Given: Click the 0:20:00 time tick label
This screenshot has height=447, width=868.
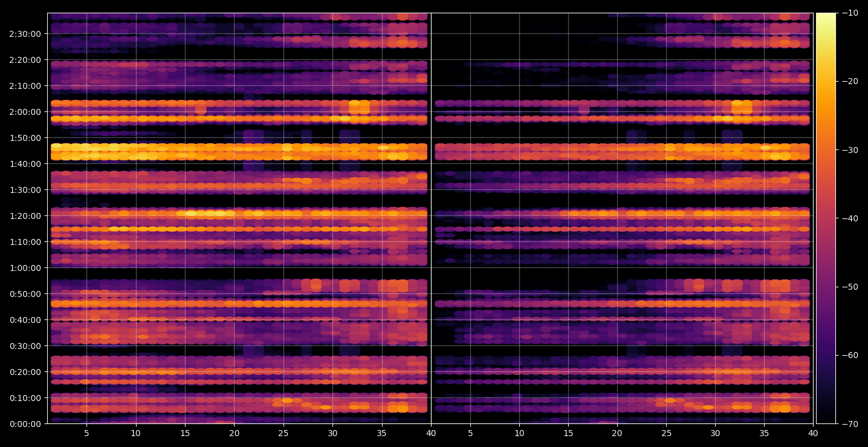Looking at the screenshot, I should pos(25,372).
